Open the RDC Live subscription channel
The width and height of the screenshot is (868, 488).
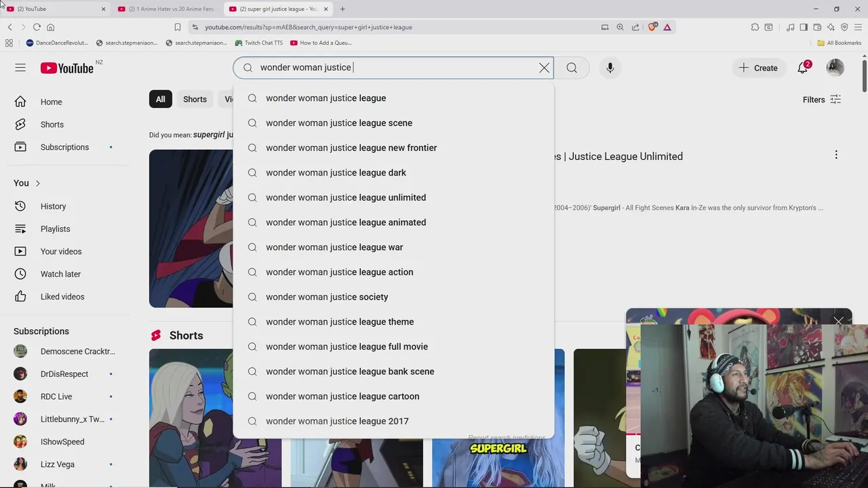point(56,396)
